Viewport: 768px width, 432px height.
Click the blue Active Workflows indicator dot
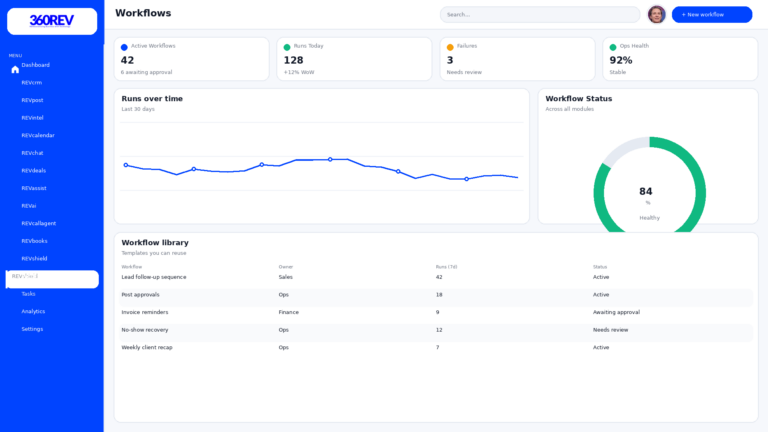coord(124,47)
